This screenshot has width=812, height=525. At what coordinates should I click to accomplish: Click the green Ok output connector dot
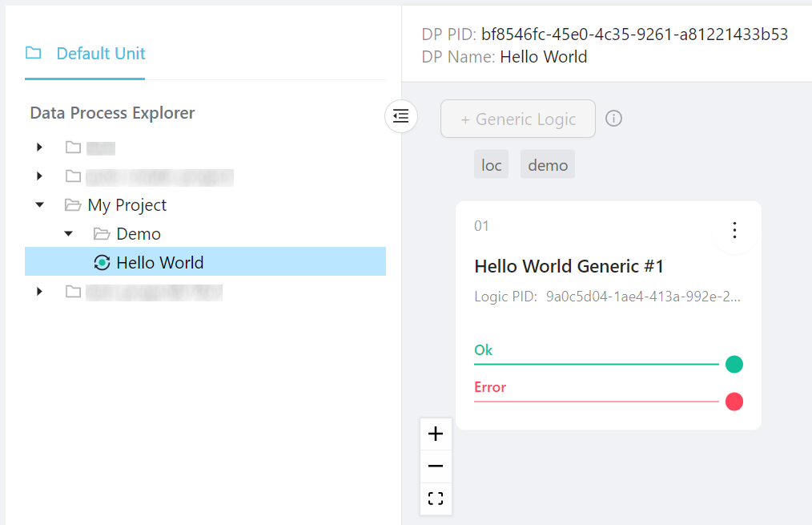point(734,365)
